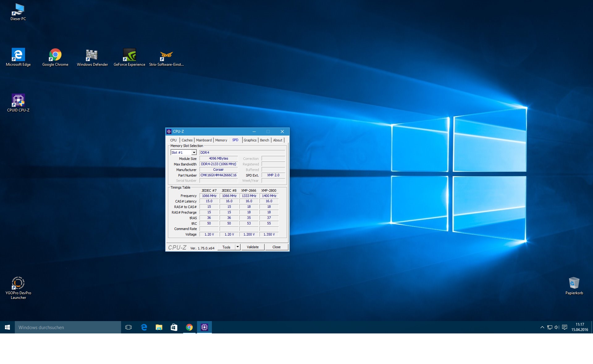The width and height of the screenshot is (593, 364).
Task: Open YGOPro DevPro Launcher icon
Action: (x=18, y=283)
